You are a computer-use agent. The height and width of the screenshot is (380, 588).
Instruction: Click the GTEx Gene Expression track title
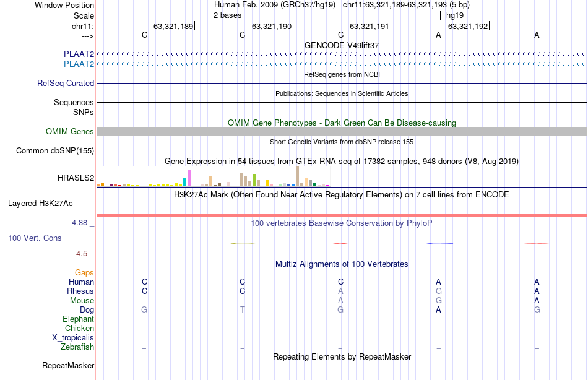pos(342,162)
